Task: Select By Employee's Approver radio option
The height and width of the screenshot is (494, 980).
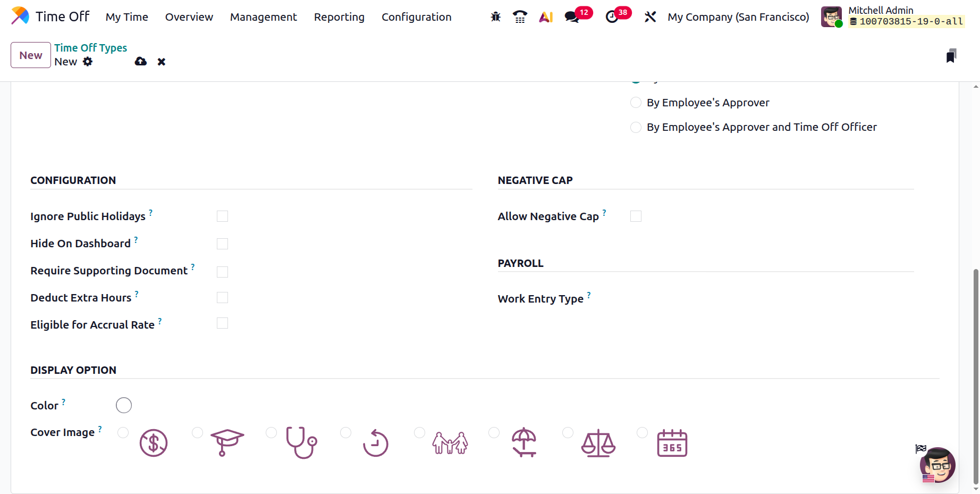Action: tap(636, 103)
